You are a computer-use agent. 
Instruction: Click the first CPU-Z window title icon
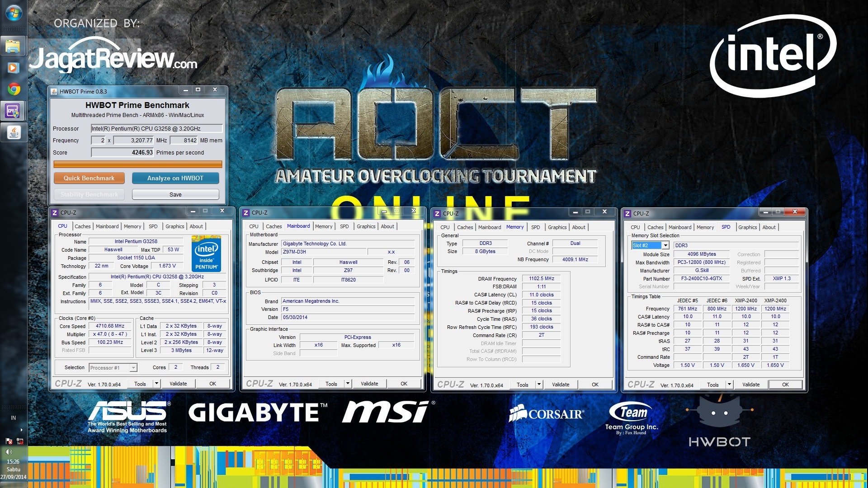[x=54, y=212]
